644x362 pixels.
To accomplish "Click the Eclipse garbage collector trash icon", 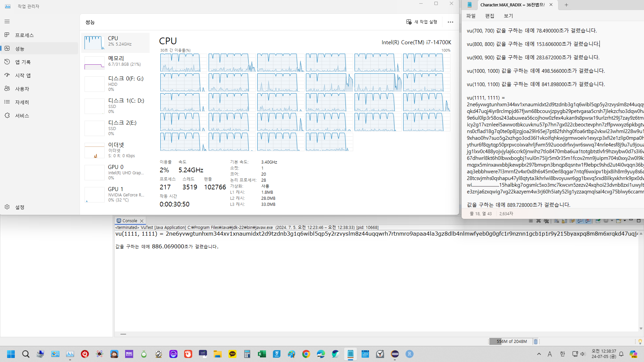I will pos(536,342).
